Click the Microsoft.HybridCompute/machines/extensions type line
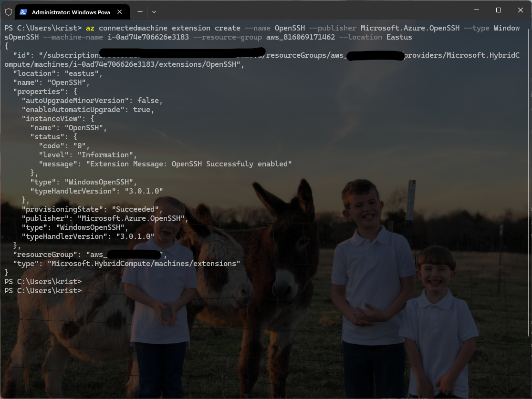The height and width of the screenshot is (399, 532). coord(126,264)
